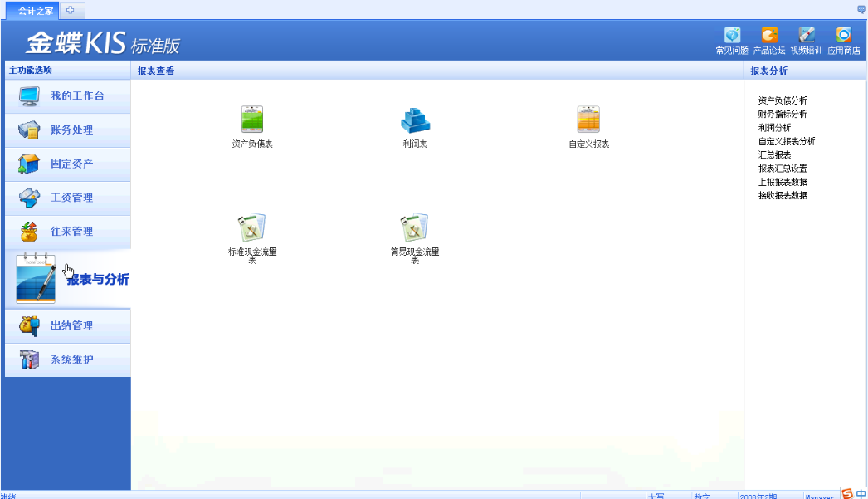Open 财务指标分析 link
This screenshot has height=499, width=868.
click(x=783, y=114)
